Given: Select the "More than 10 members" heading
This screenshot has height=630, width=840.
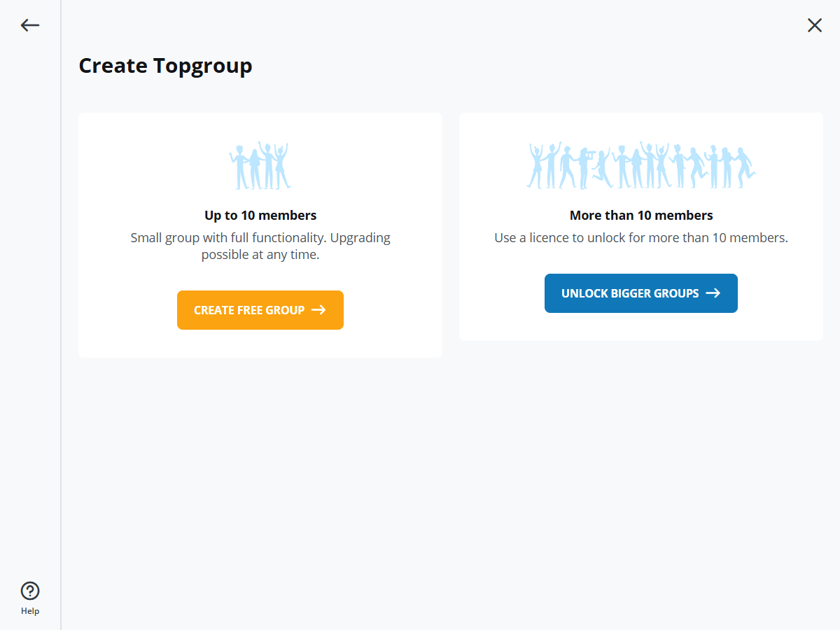Looking at the screenshot, I should [641, 216].
